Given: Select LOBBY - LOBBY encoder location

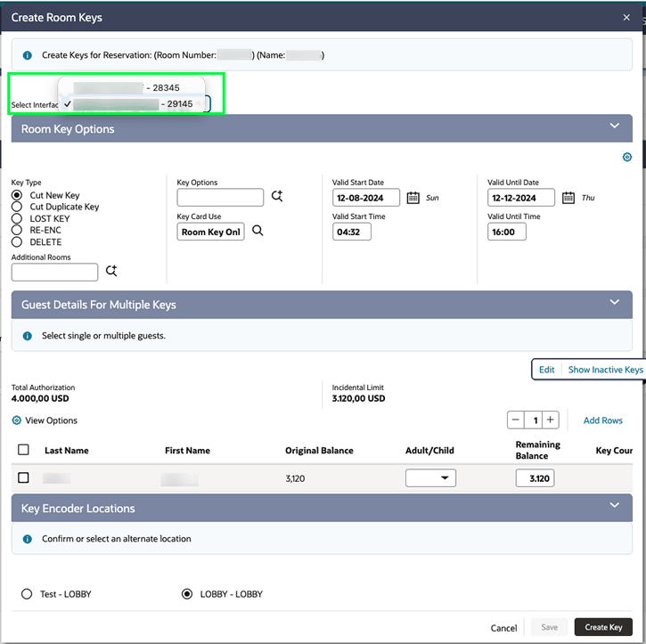Looking at the screenshot, I should pyautogui.click(x=187, y=594).
